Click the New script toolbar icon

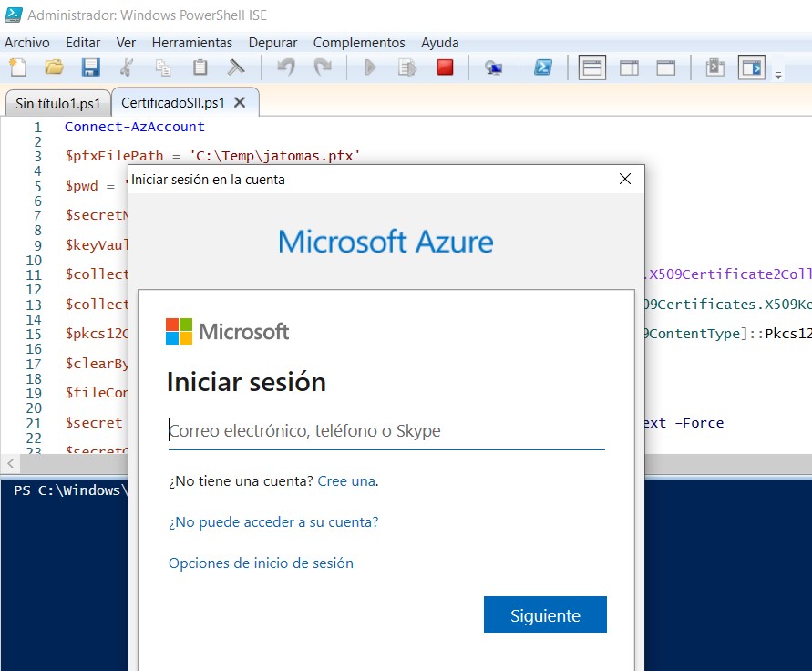(x=18, y=67)
